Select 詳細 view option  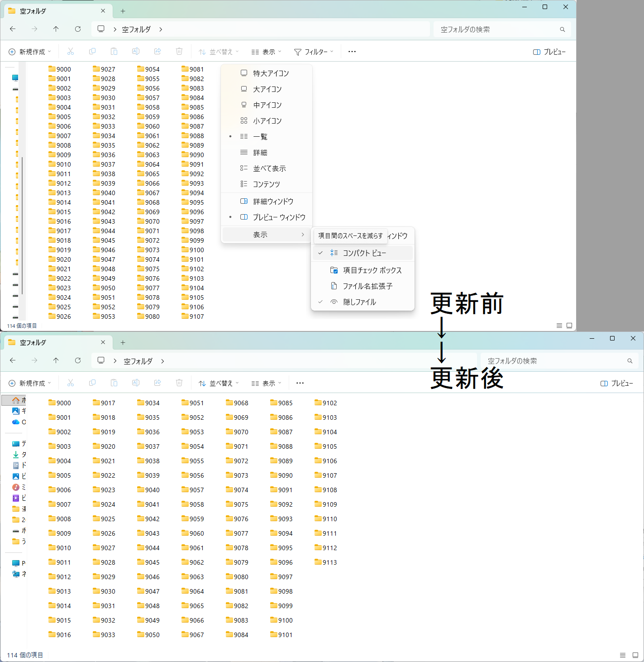coord(267,153)
